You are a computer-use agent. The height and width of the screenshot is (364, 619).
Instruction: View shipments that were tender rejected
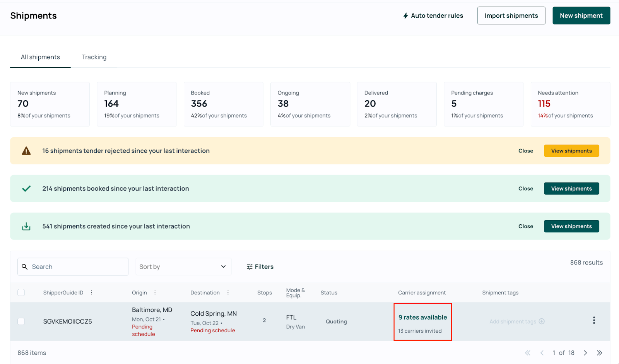pyautogui.click(x=571, y=151)
